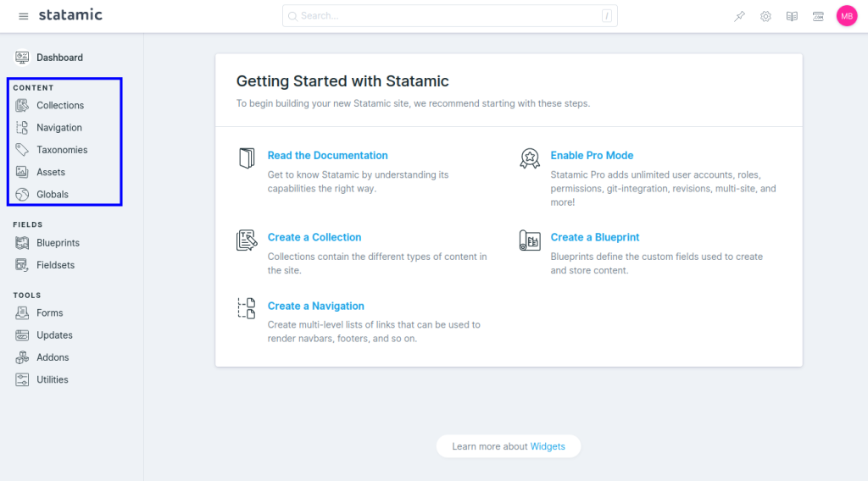868x481 pixels.
Task: Open the Widgets link
Action: [x=548, y=446]
